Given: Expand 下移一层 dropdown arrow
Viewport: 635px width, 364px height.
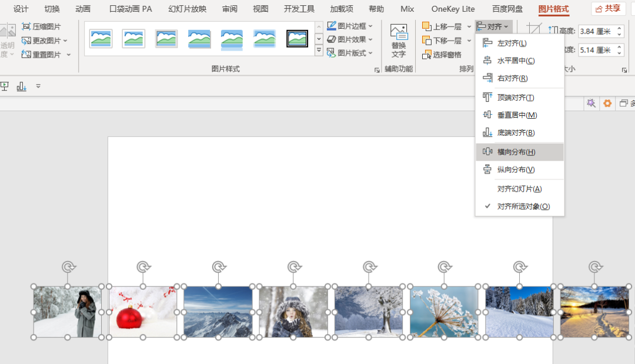Looking at the screenshot, I should point(469,41).
